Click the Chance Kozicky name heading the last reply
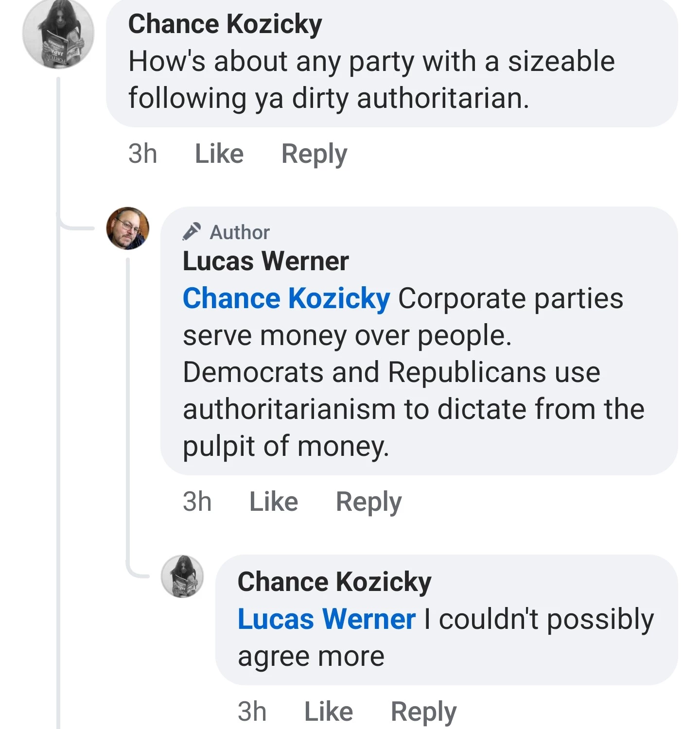 tap(334, 581)
